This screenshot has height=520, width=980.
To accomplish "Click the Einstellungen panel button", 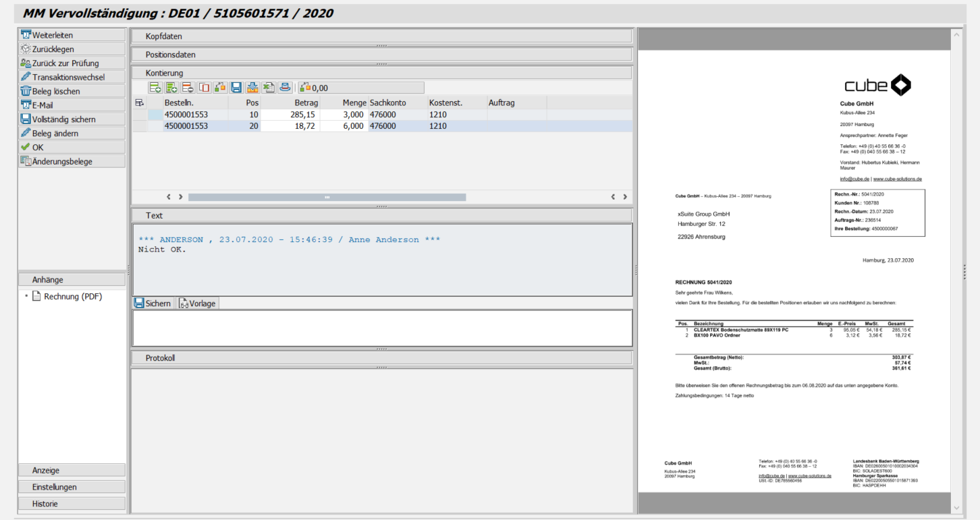I will pos(71,486).
